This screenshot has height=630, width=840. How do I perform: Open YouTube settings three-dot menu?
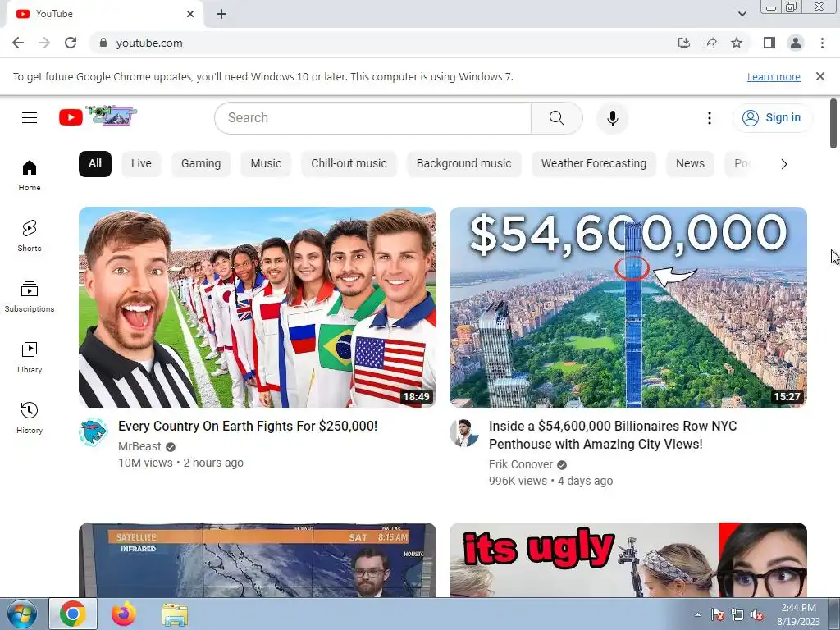point(710,118)
